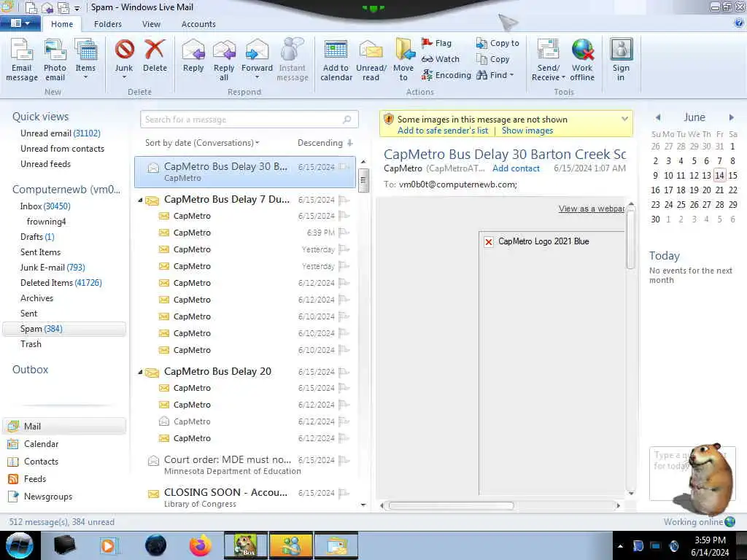Image resolution: width=747 pixels, height=560 pixels.
Task: Flag the selected message
Action: (436, 43)
